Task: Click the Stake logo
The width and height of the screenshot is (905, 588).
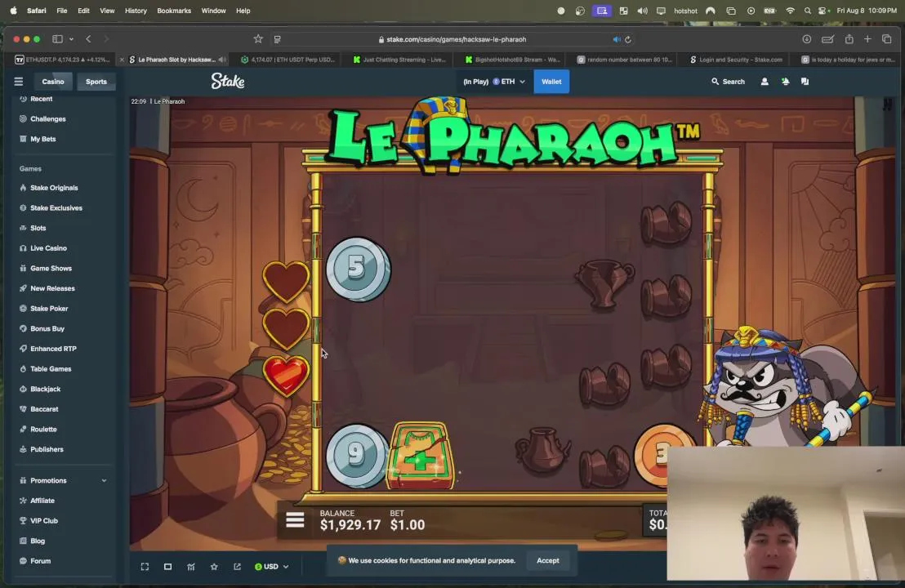Action: (x=227, y=81)
